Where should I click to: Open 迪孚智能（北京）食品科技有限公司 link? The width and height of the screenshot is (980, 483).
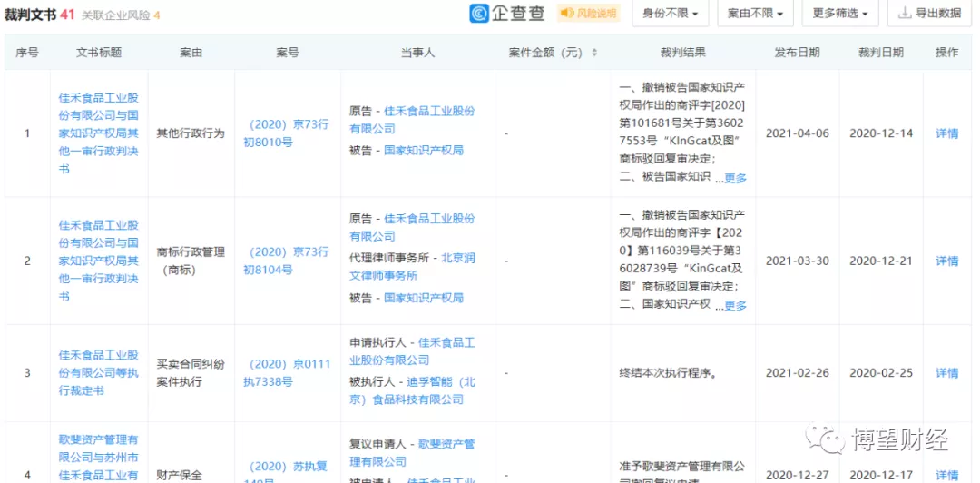[413, 390]
